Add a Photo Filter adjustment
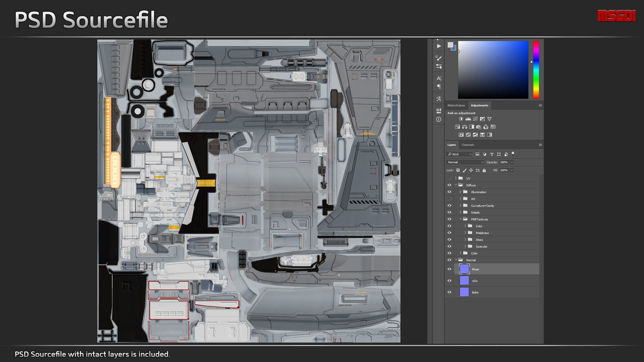This screenshot has width=644, height=362. pyautogui.click(x=479, y=127)
